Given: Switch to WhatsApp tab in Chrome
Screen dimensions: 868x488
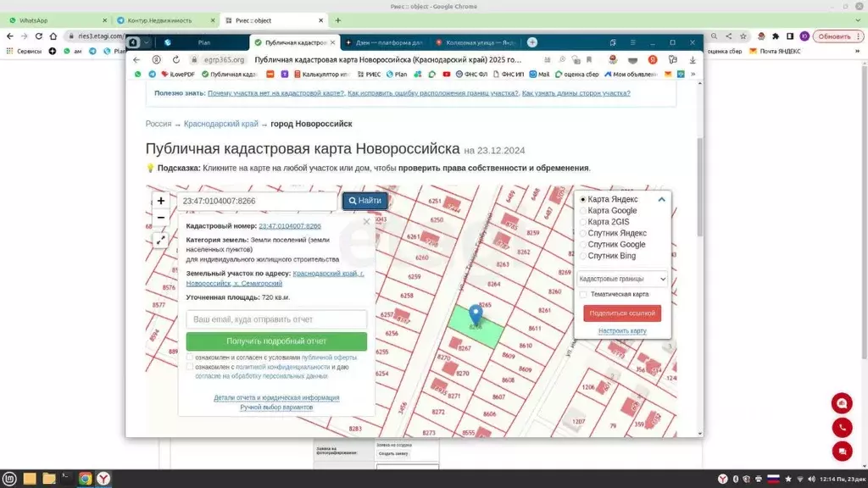Looking at the screenshot, I should [58, 20].
